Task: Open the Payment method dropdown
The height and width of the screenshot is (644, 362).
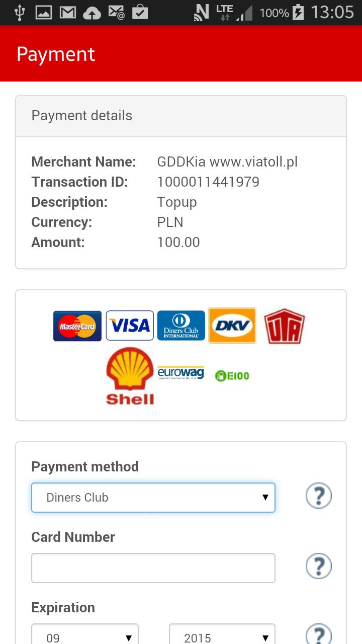Action: click(x=153, y=498)
